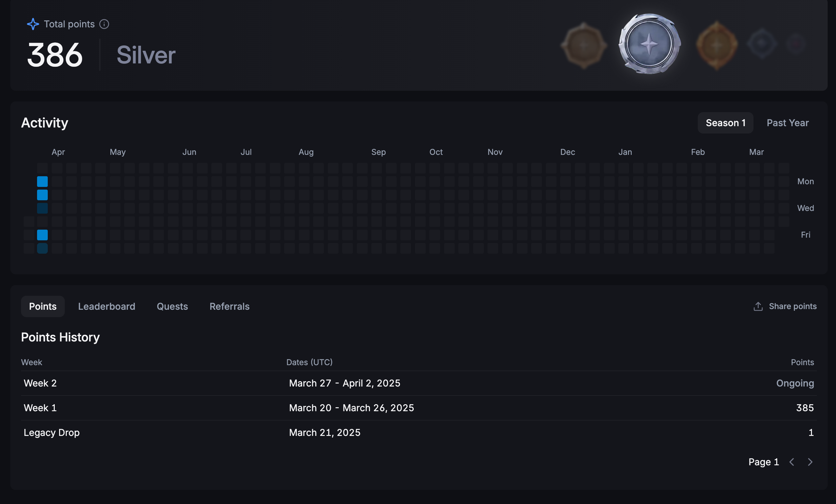Screen dimensions: 836x504
Task: Click the Gold tier medal badge
Action: click(716, 45)
